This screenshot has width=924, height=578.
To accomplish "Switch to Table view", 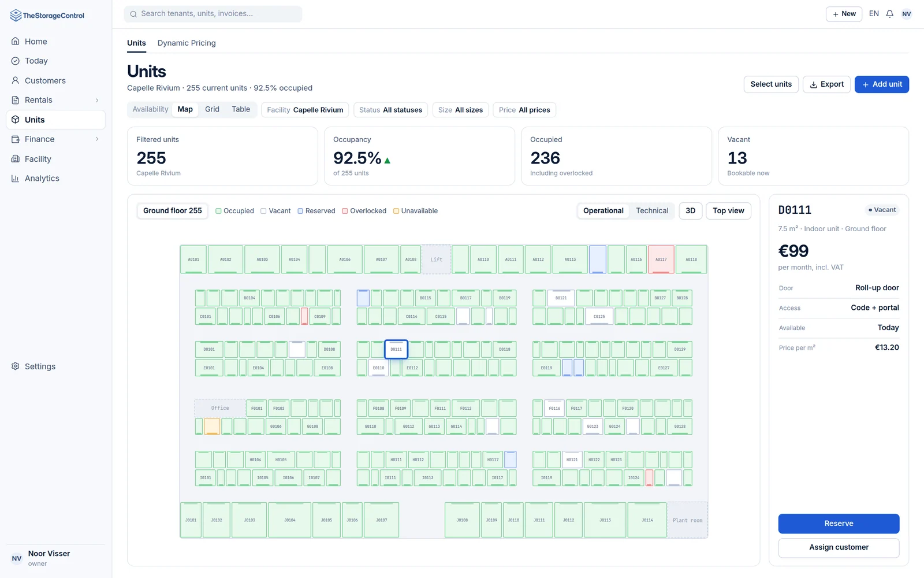I will click(241, 109).
